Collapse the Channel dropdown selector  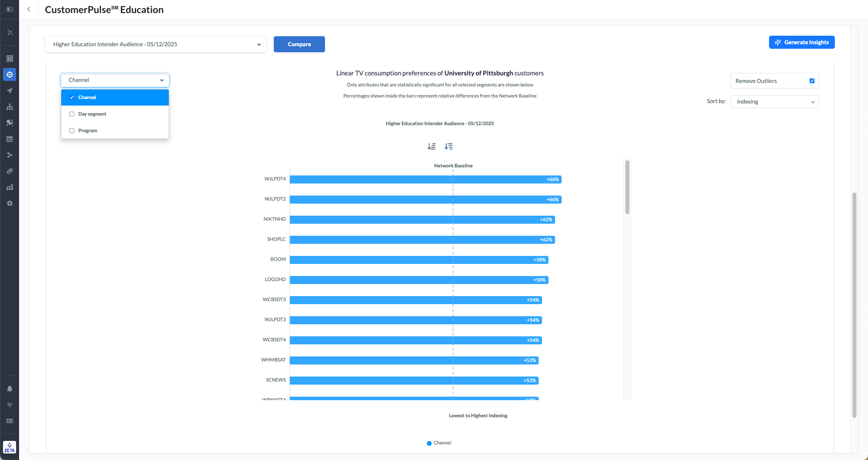(115, 80)
